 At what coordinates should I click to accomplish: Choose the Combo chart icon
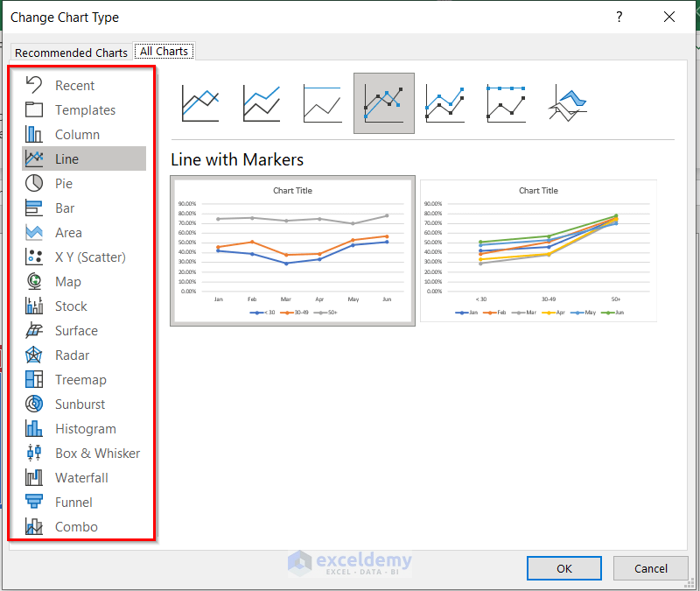[34, 527]
